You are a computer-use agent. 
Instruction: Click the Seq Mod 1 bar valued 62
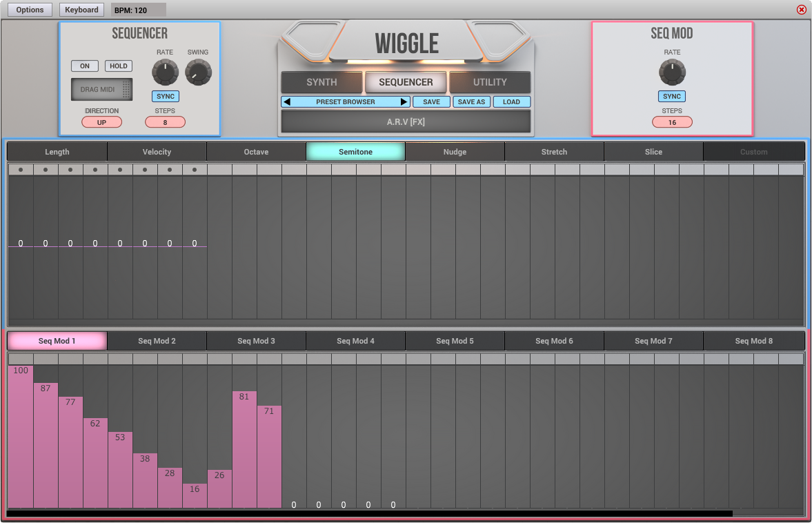point(95,463)
